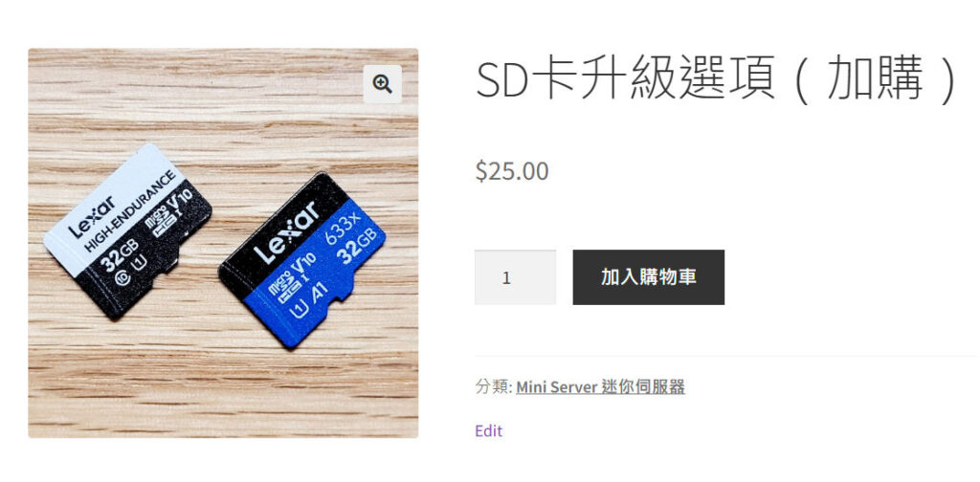Viewport: 980px width, 482px height.
Task: Click the 32GB text on the blue card
Action: coord(356,246)
